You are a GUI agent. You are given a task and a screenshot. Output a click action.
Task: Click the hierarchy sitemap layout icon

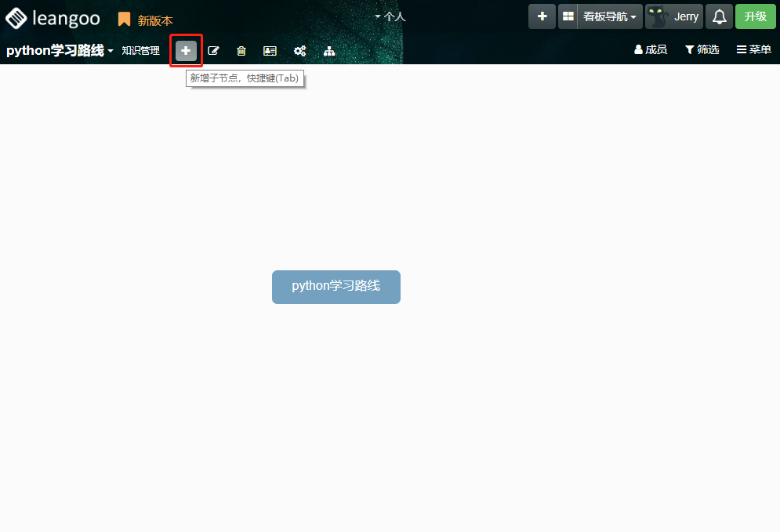[x=329, y=51]
